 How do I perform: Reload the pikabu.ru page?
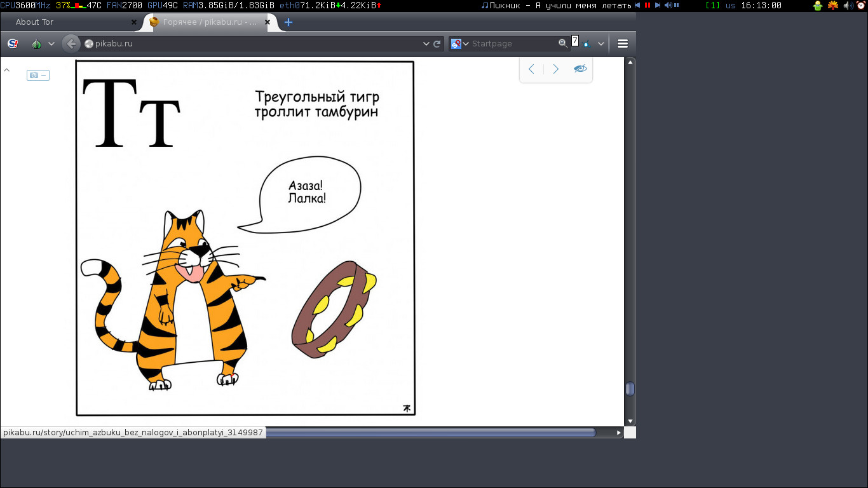tap(437, 44)
